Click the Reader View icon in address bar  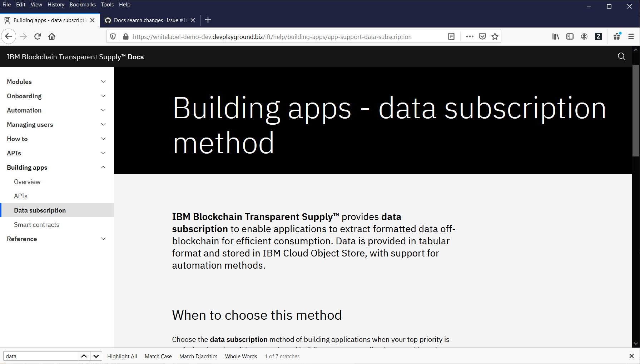[451, 36]
